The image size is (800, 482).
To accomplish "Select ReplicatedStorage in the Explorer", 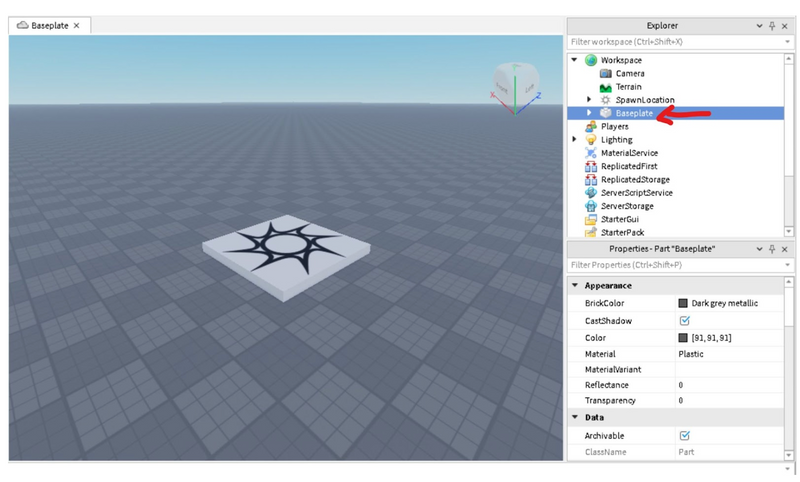I will tap(635, 180).
